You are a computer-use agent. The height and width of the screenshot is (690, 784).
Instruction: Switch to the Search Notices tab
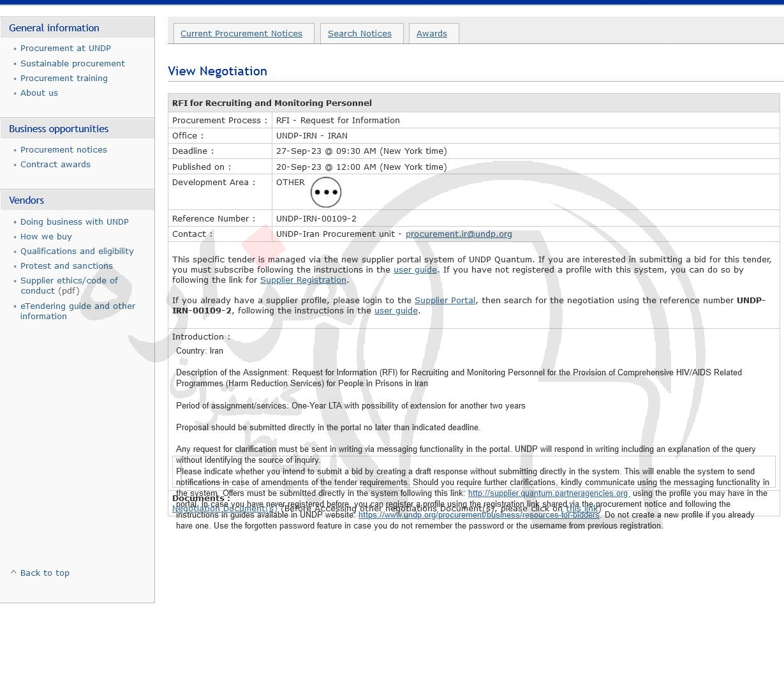360,34
